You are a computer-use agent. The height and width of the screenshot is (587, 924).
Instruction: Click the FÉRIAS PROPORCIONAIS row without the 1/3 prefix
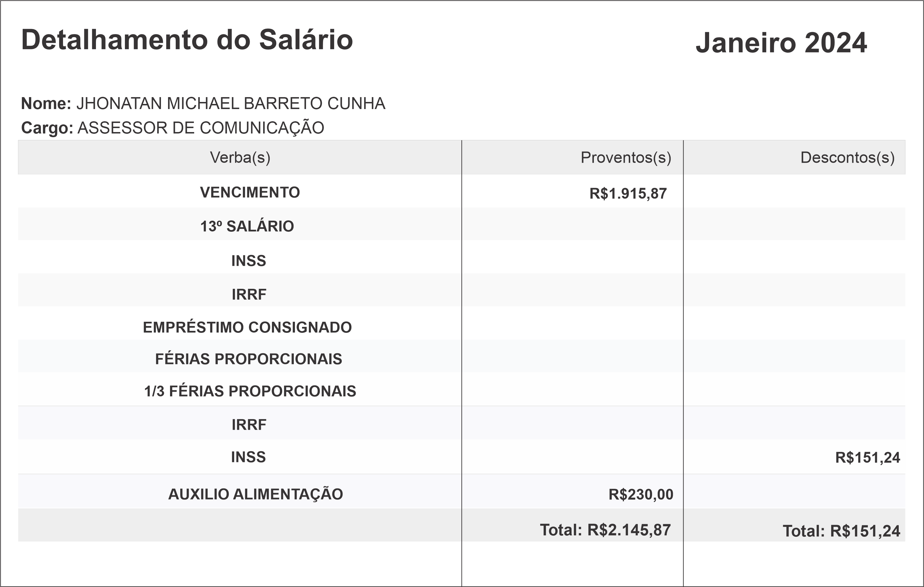(x=249, y=359)
